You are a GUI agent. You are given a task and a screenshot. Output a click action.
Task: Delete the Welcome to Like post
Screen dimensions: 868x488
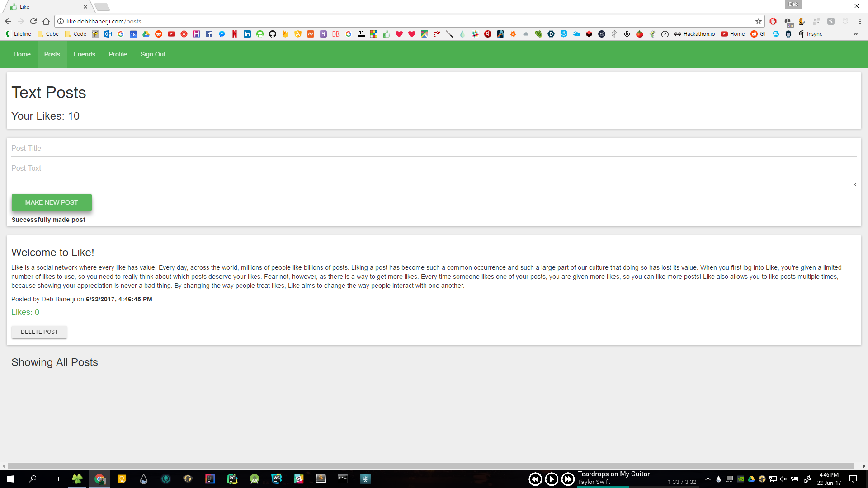(39, 332)
